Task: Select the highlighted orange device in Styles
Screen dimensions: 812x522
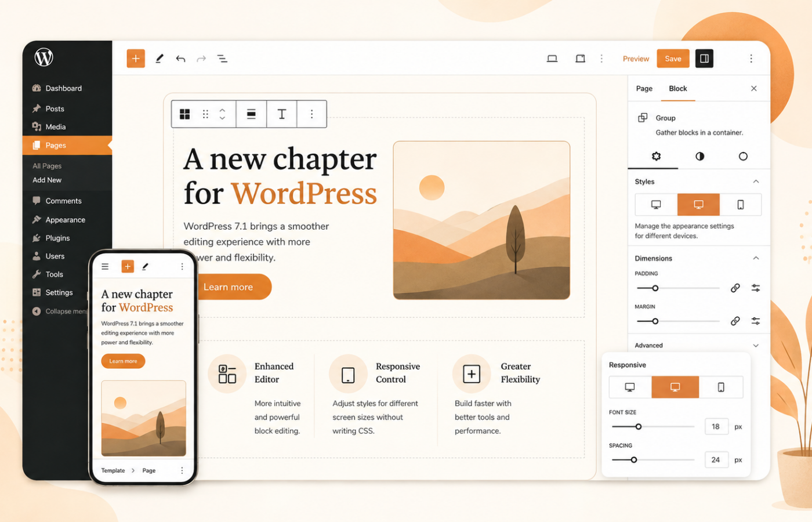Action: [698, 205]
